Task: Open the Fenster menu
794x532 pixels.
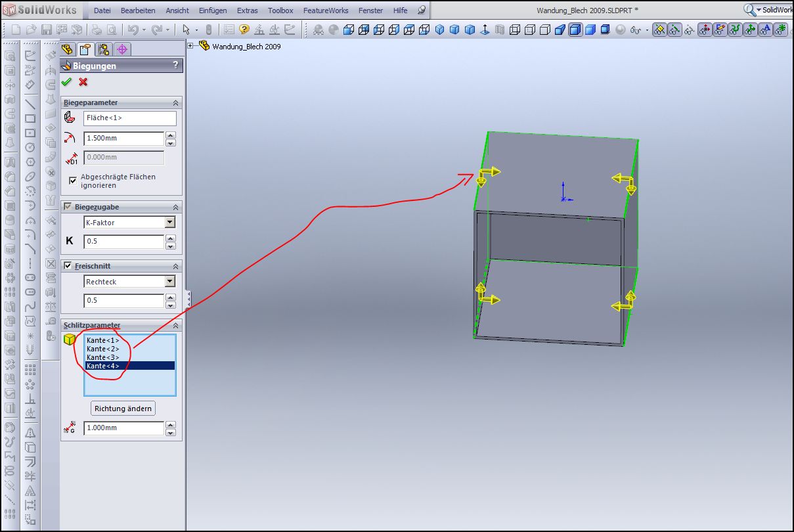Action: (371, 11)
